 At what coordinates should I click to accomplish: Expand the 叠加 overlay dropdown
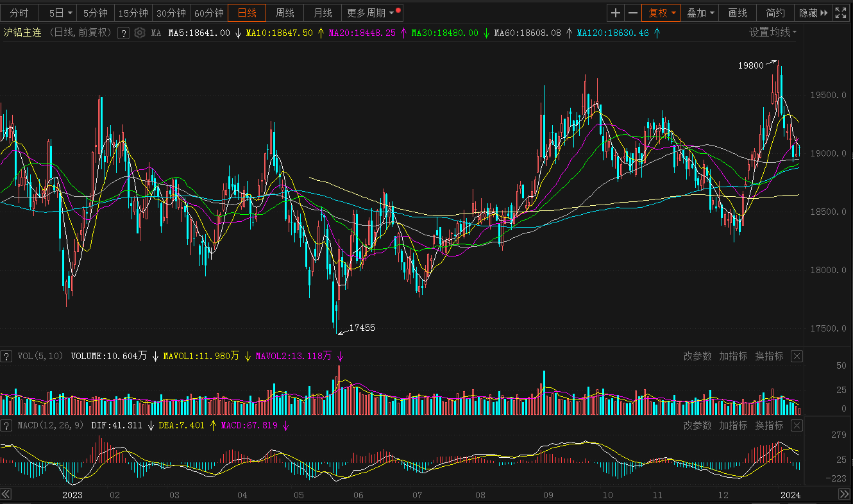point(700,13)
